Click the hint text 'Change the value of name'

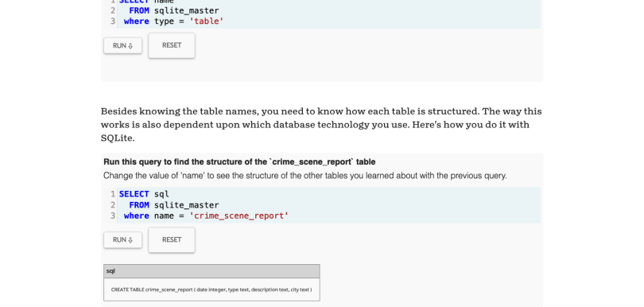[x=305, y=176]
